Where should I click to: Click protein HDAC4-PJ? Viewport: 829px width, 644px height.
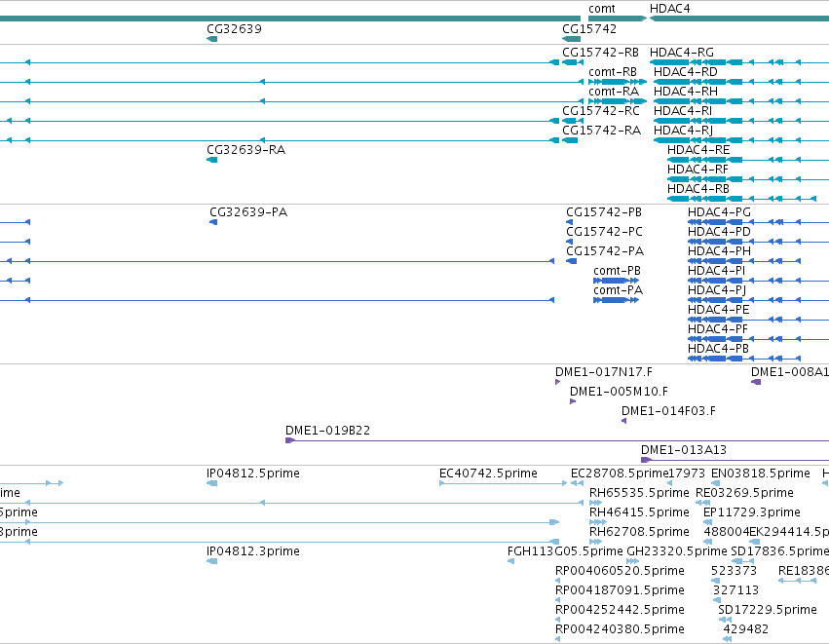click(x=717, y=290)
